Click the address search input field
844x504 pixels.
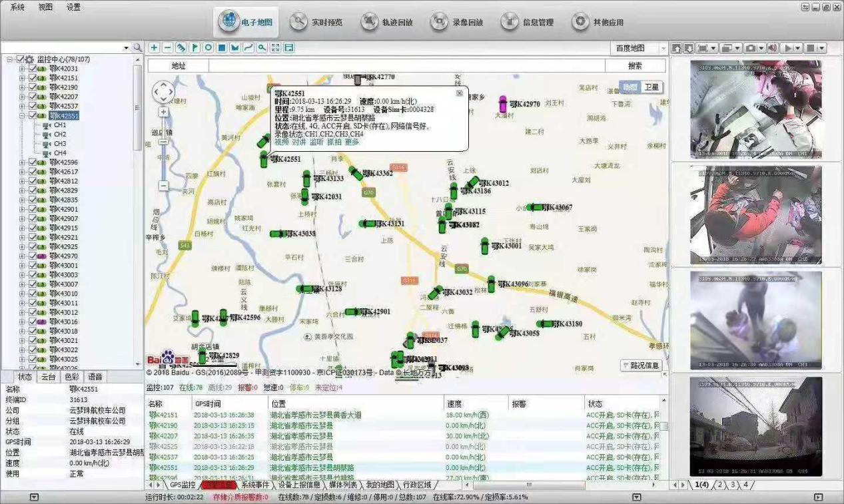tap(406, 66)
